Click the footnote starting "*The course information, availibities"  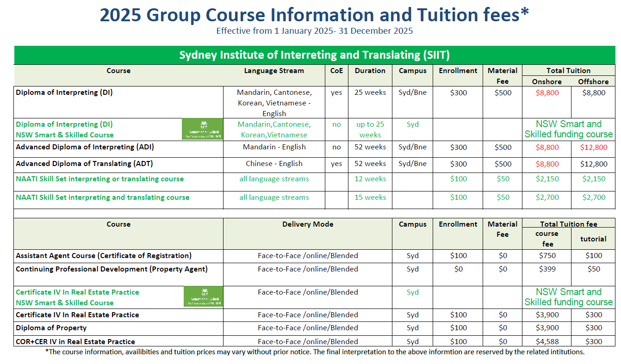click(x=315, y=352)
